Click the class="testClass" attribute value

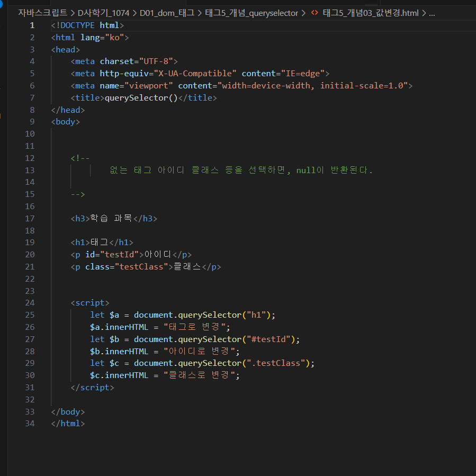(141, 266)
